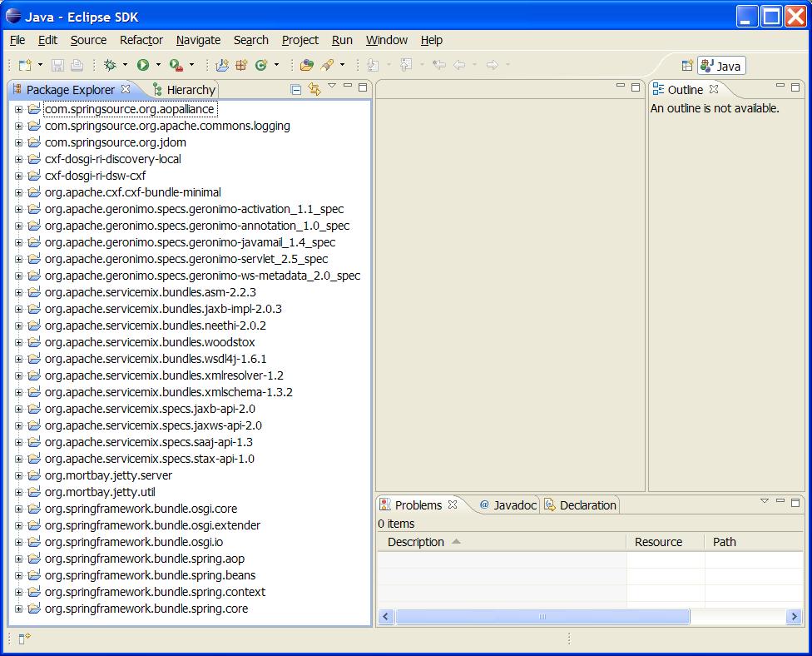This screenshot has width=812, height=656.
Task: Toggle Link with Editor in Package Explorer
Action: tap(314, 89)
